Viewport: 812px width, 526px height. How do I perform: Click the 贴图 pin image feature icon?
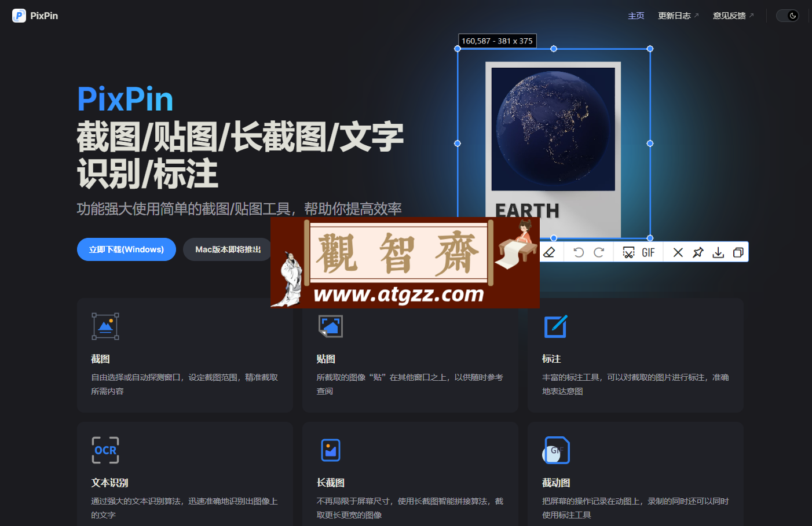(331, 326)
